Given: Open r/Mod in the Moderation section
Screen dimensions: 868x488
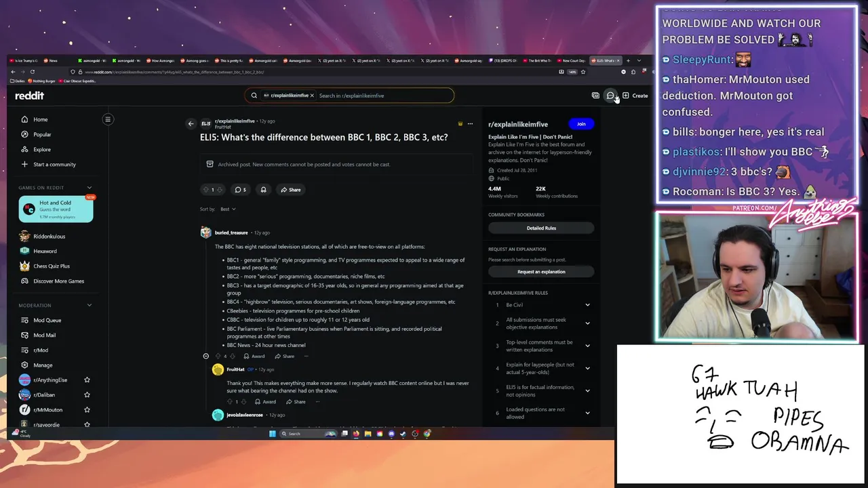Looking at the screenshot, I should pyautogui.click(x=41, y=350).
